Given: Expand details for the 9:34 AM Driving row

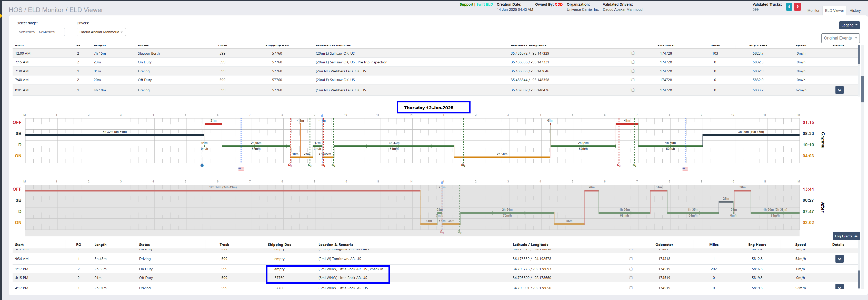Looking at the screenshot, I should click(839, 259).
